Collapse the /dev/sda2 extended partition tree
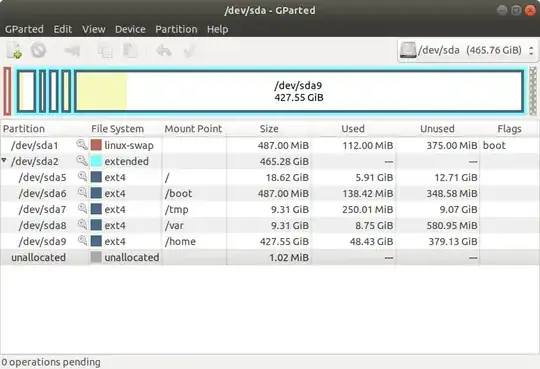 pos(4,161)
